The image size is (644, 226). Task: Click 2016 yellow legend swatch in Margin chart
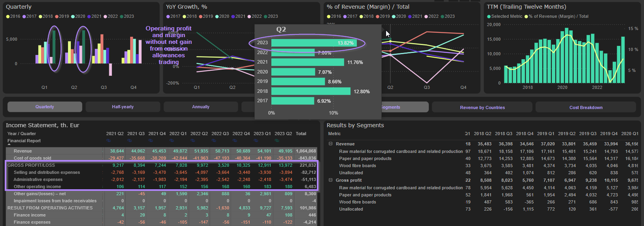(x=329, y=17)
